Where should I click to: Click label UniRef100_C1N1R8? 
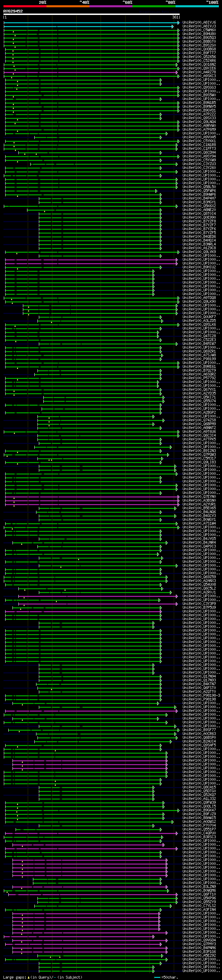point(199,145)
